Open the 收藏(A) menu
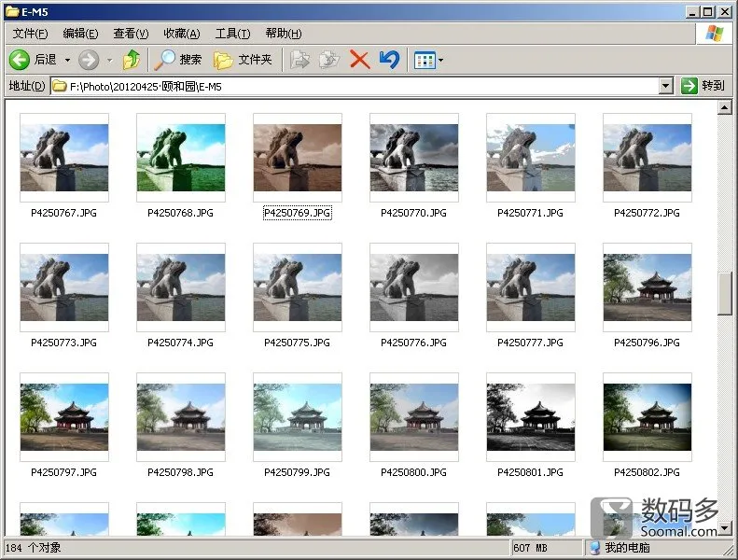The width and height of the screenshot is (738, 560). coord(182,34)
